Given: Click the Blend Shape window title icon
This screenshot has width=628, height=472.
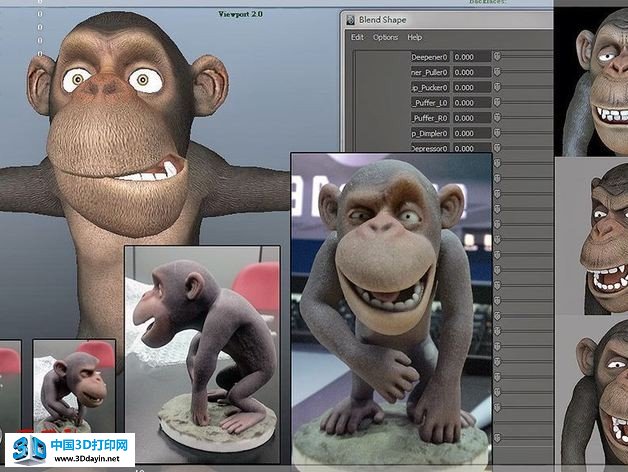Looking at the screenshot, I should 351,20.
